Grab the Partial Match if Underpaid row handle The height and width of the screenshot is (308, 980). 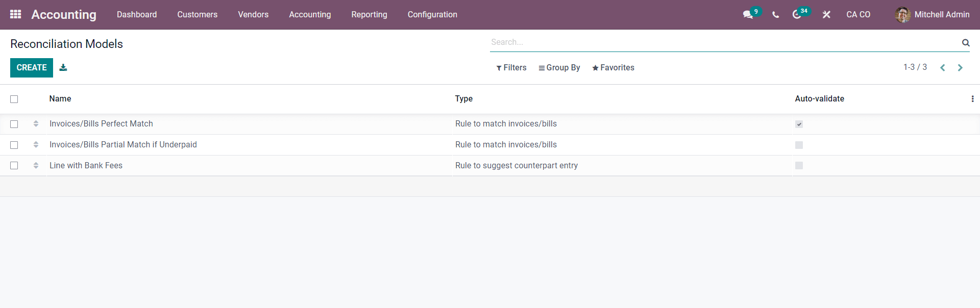click(x=36, y=145)
